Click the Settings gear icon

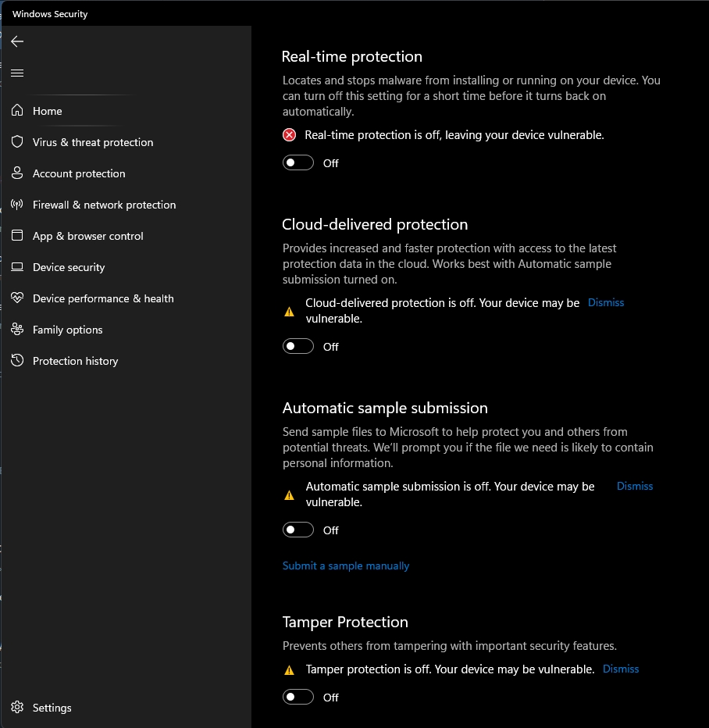[x=17, y=708]
